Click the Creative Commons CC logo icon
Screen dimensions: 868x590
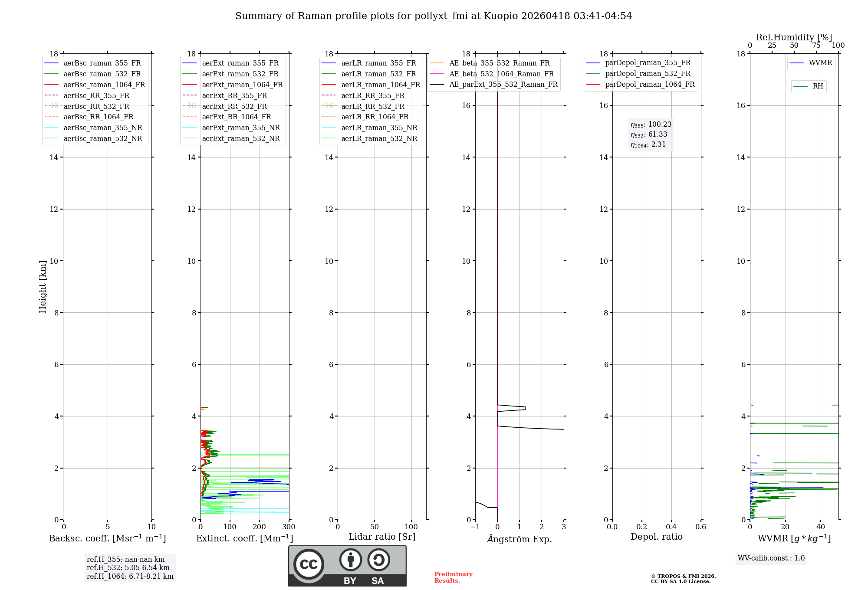tap(309, 564)
